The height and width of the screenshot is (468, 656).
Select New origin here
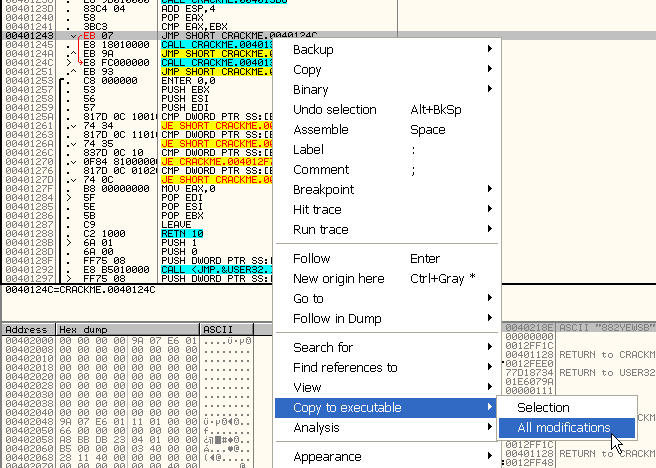point(338,279)
